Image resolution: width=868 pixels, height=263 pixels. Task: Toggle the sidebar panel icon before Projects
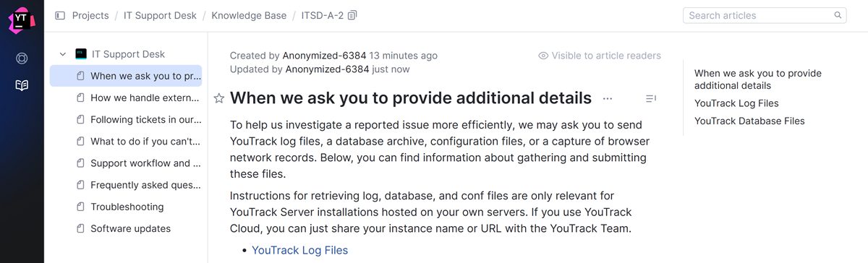(x=60, y=15)
